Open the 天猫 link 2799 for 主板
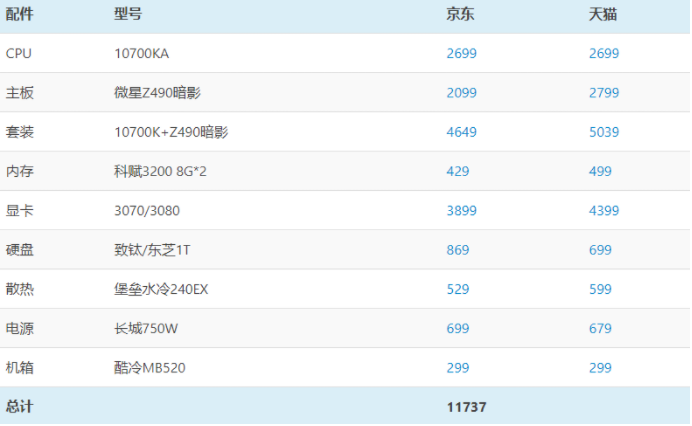Image resolution: width=692 pixels, height=426 pixels. click(604, 93)
